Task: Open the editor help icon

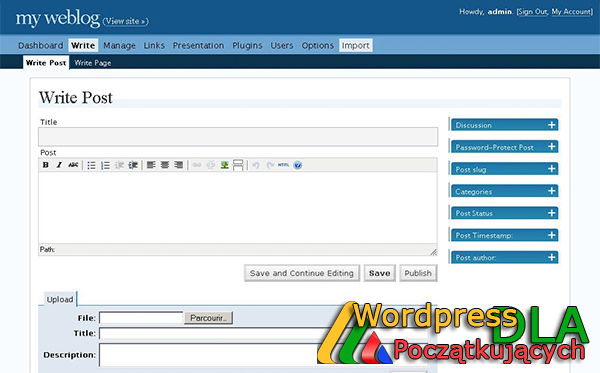Action: [x=298, y=165]
